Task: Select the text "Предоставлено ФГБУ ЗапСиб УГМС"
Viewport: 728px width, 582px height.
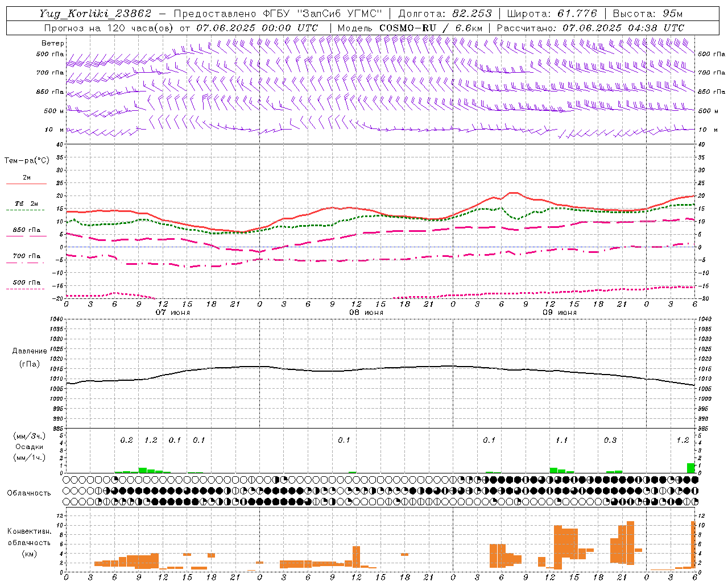Action: point(278,14)
